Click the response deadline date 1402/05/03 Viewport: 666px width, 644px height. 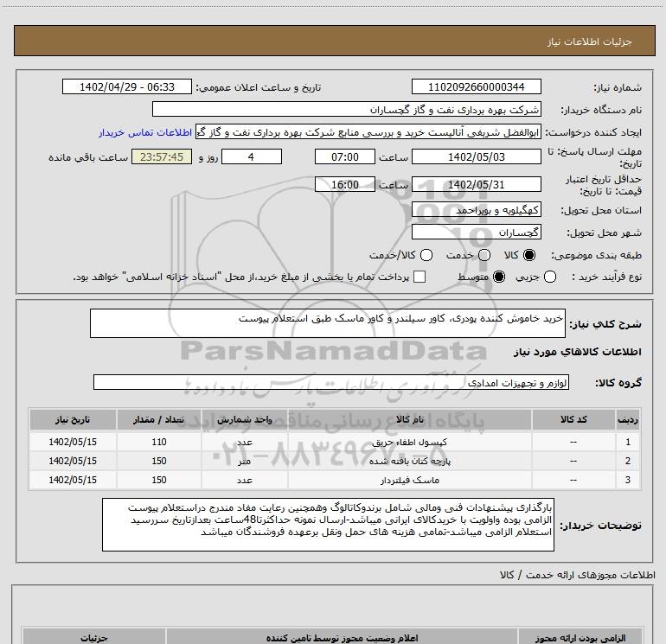[476, 156]
